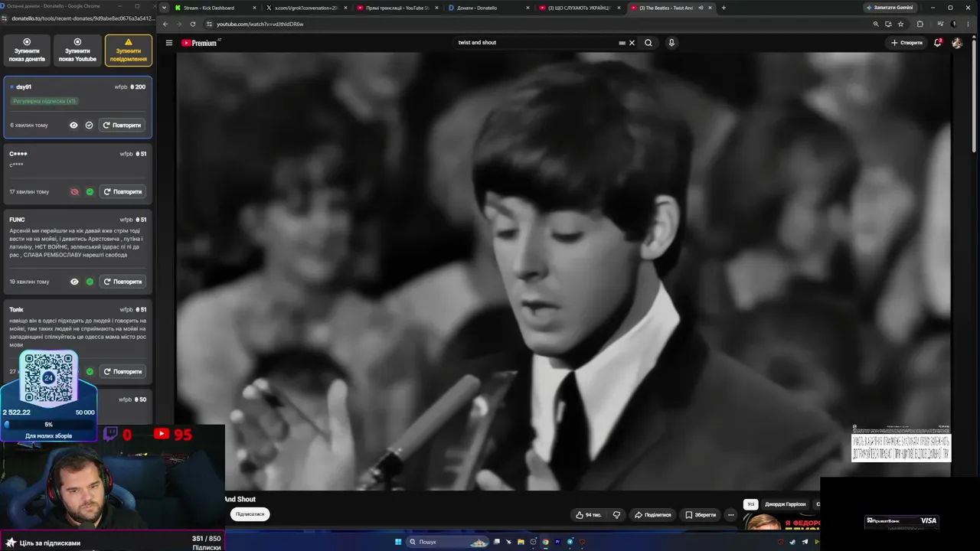980x551 pixels.
Task: Repeat the day91 donation with Повторити
Action: 122,125
